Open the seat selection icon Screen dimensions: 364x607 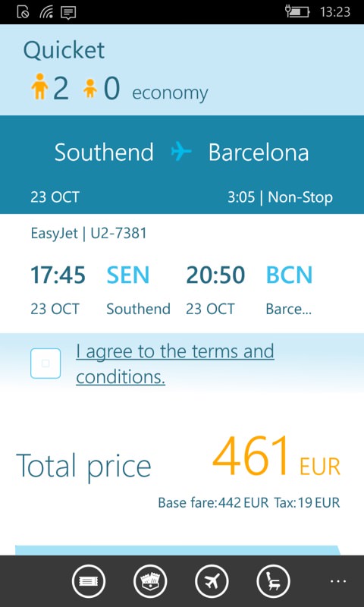click(x=274, y=581)
